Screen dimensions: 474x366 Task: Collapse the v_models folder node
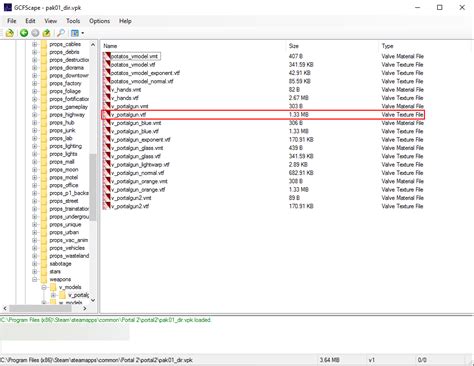coord(44,287)
